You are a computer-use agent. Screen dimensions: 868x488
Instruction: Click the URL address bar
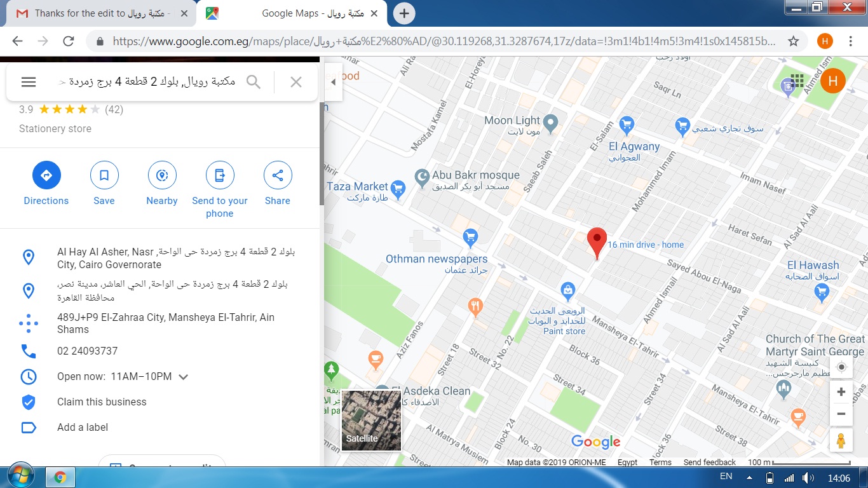[x=444, y=41]
